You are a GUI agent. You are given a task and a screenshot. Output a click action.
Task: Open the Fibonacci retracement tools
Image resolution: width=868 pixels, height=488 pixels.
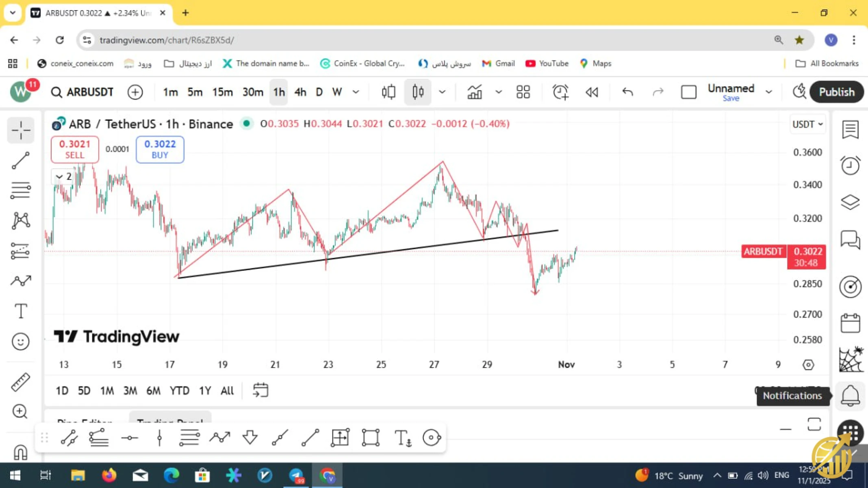pyautogui.click(x=21, y=190)
